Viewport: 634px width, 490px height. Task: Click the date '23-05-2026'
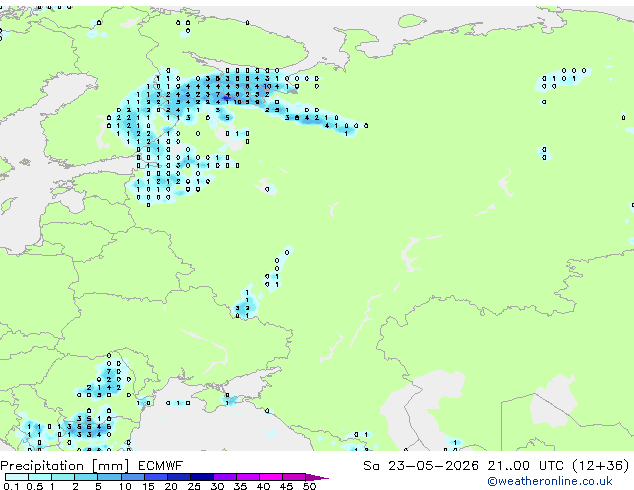(x=433, y=466)
